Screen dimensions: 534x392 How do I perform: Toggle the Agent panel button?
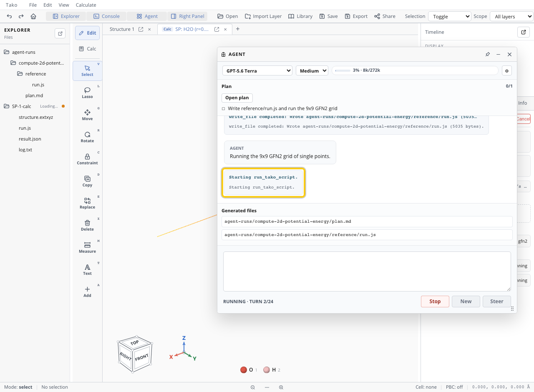click(x=147, y=16)
